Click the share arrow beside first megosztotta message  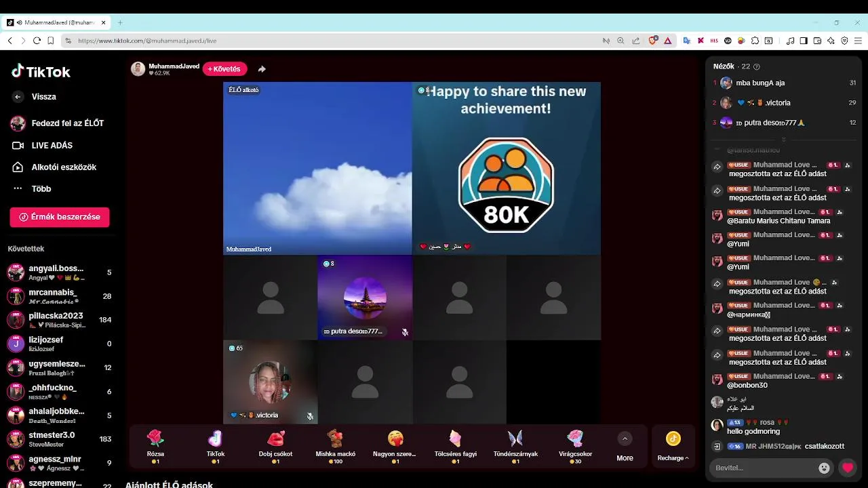[x=717, y=167]
